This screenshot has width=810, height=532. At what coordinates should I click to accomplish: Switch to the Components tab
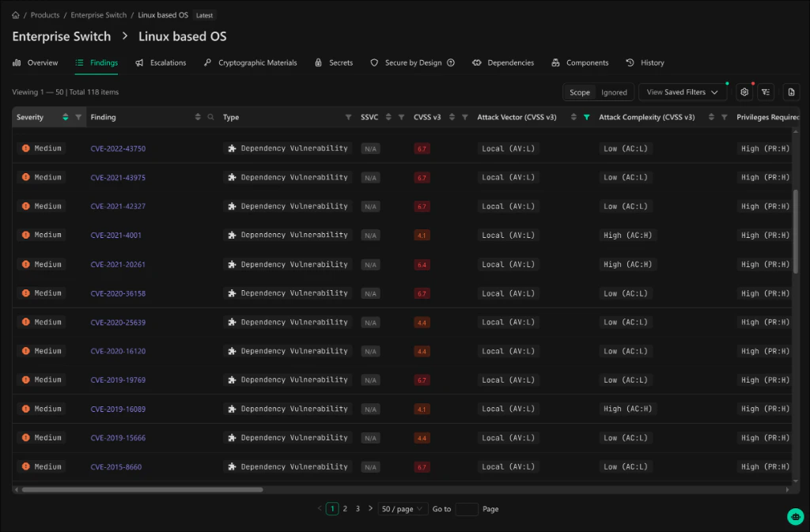tap(581, 62)
